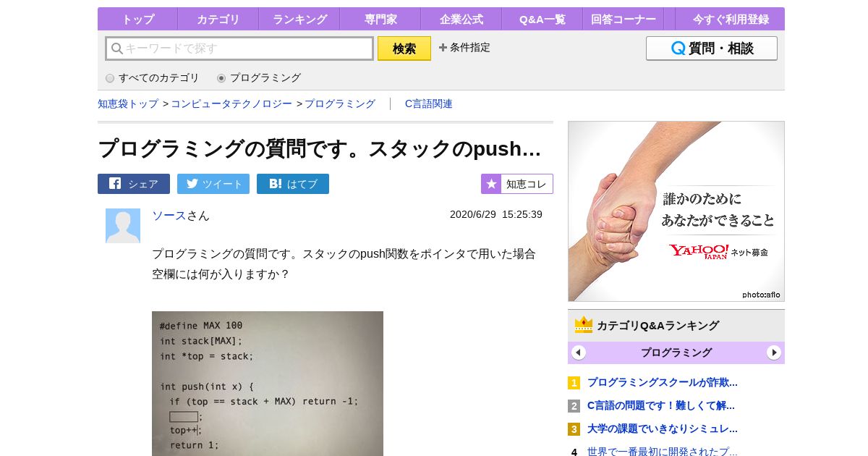This screenshot has height=456, width=868.
Task: Go to 知恵袋トップ breadcrumb link
Action: [128, 104]
